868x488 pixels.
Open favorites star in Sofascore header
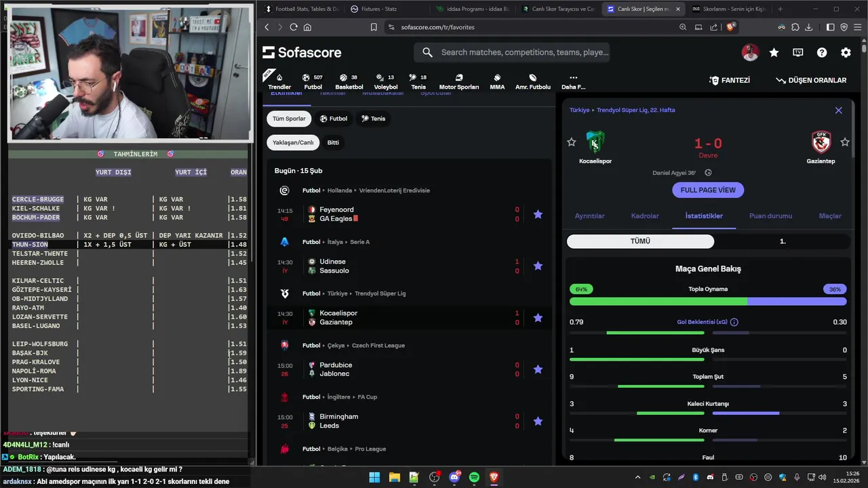pos(774,52)
